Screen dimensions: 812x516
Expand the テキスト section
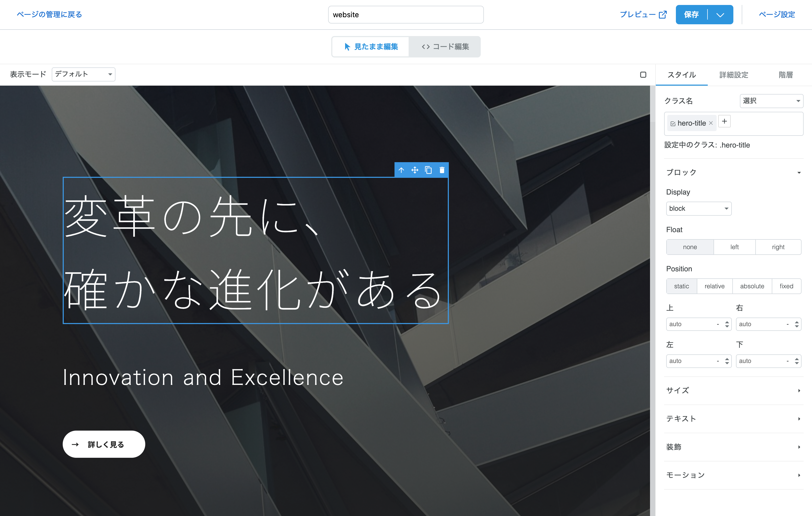(733, 419)
